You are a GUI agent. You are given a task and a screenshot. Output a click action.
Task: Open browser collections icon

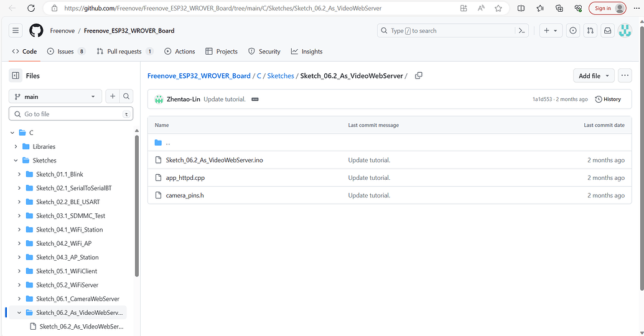point(559,8)
